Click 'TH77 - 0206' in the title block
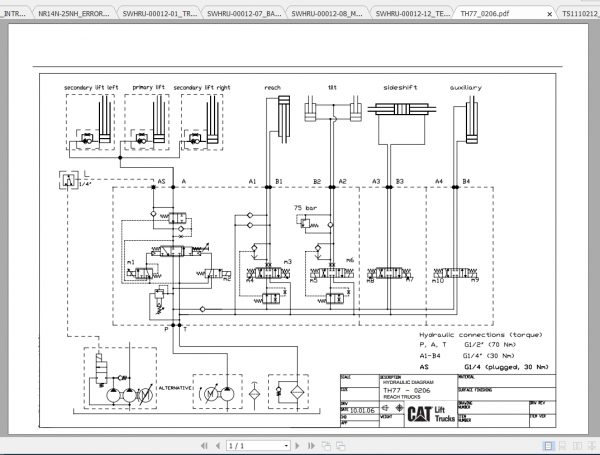The height and width of the screenshot is (455, 600). tap(407, 391)
